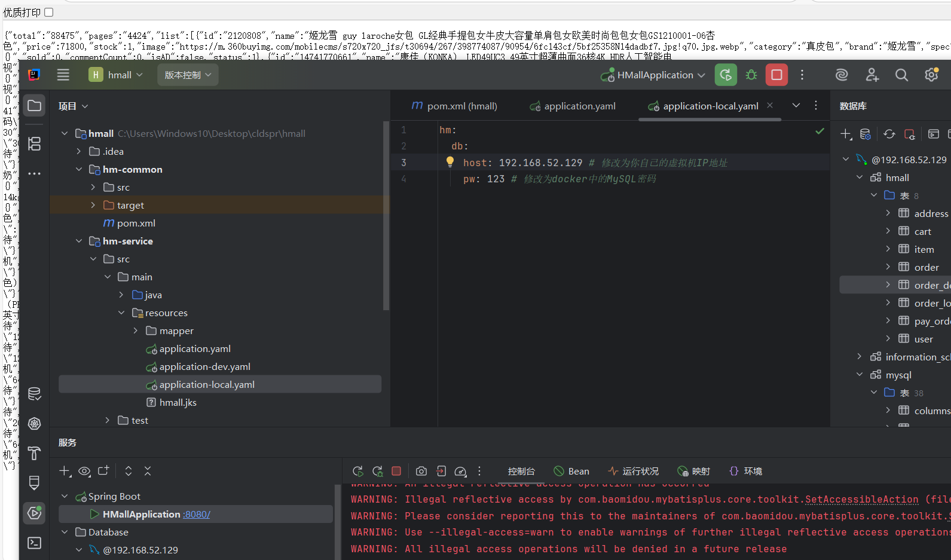This screenshot has width=951, height=560.
Task: Open the 环境 environment tab
Action: click(745, 471)
